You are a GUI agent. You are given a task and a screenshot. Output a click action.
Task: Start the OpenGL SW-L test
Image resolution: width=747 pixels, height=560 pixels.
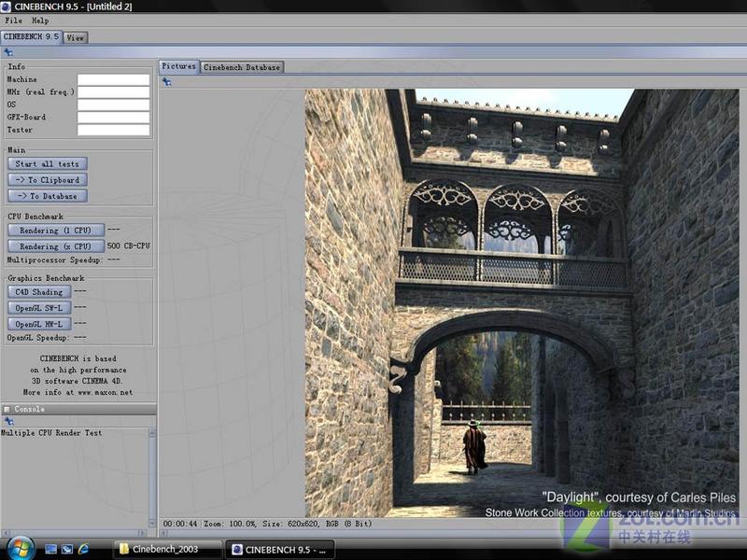click(x=39, y=308)
